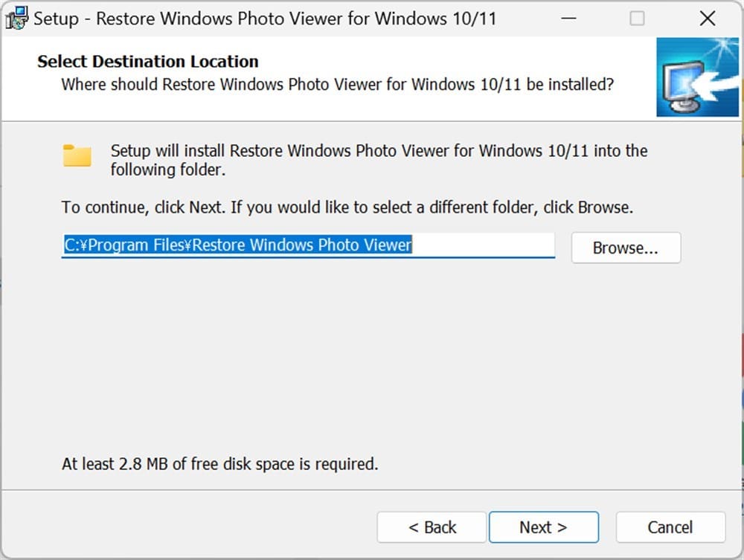Close the setup wizard window
744x560 pixels.
point(707,17)
